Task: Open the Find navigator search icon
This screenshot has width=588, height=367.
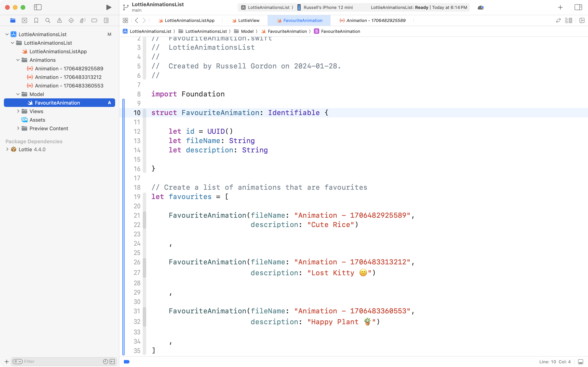Action: pos(48,20)
